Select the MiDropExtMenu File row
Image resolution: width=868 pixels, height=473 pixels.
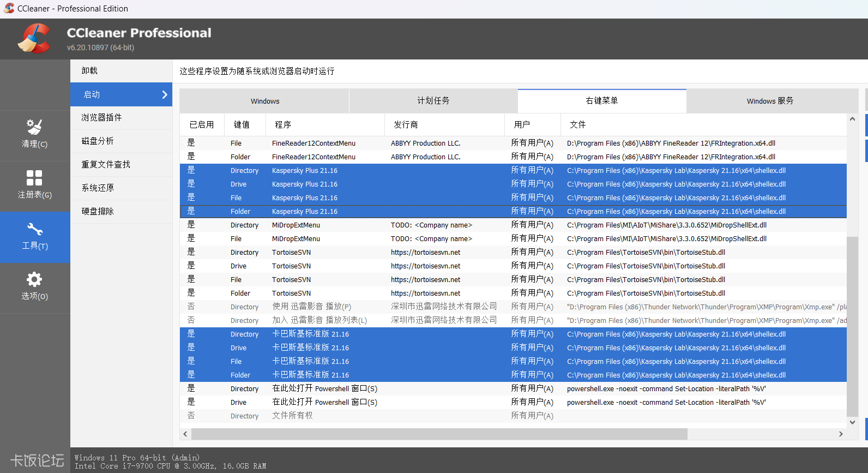click(x=513, y=239)
